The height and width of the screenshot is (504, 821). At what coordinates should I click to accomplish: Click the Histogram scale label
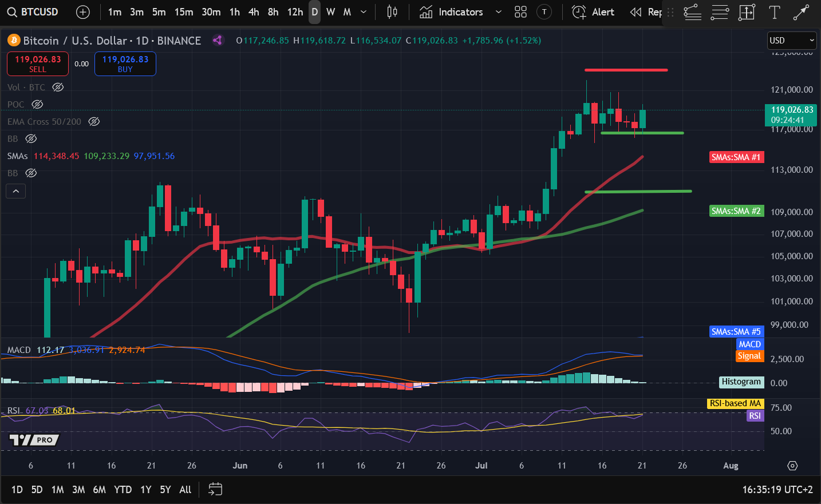pos(741,382)
